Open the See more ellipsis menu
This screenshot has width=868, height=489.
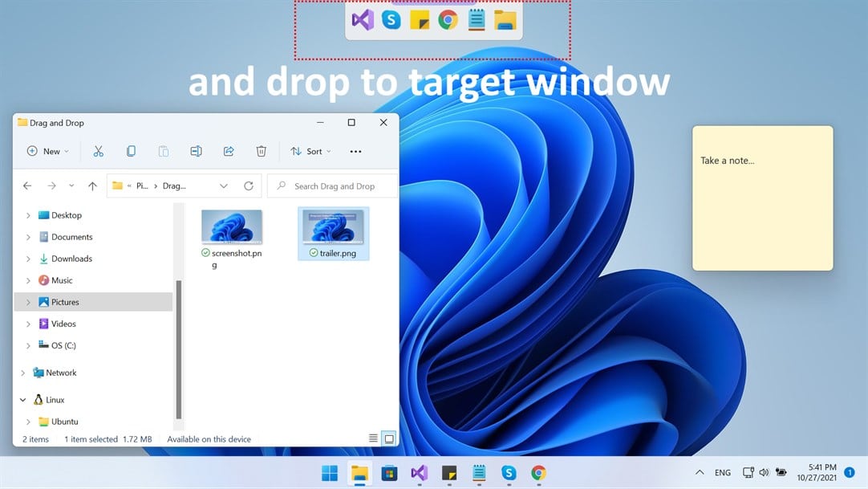[x=355, y=151]
